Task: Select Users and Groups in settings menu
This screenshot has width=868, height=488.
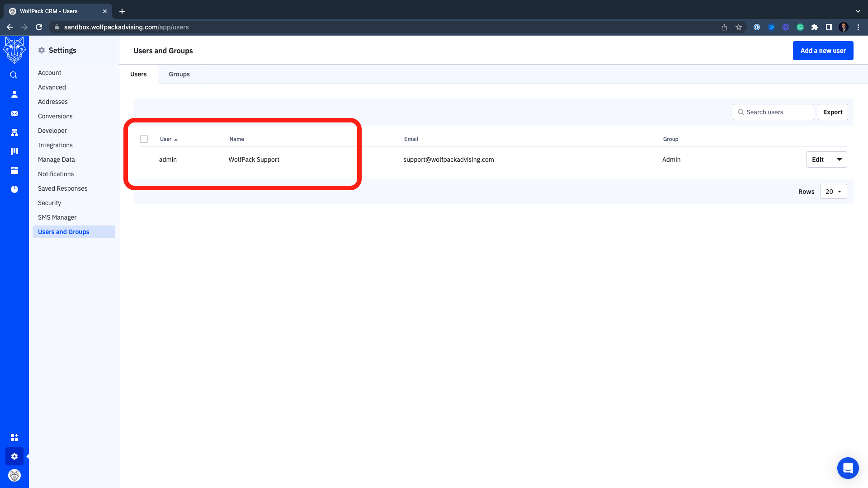Action: click(74, 232)
